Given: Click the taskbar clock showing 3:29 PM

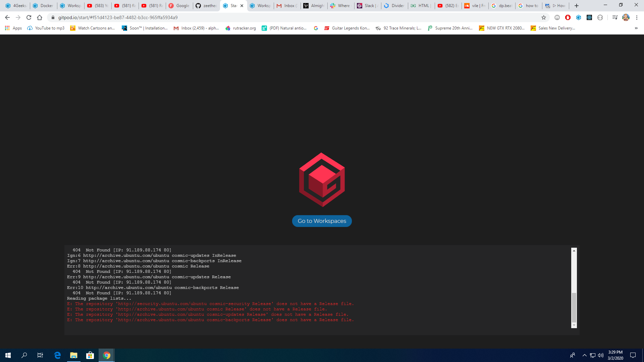Looking at the screenshot, I should click(x=615, y=355).
